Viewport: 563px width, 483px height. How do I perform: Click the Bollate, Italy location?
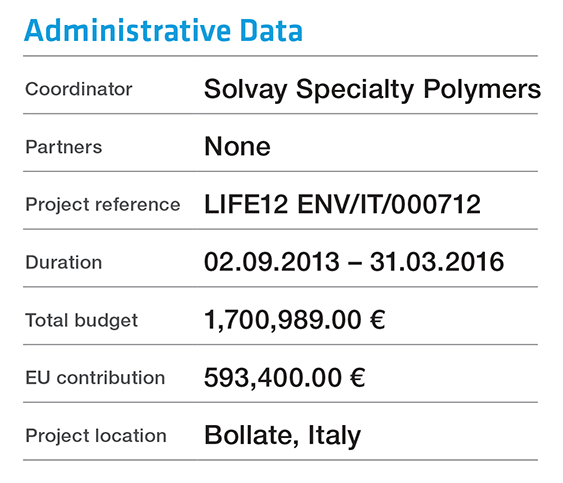(283, 436)
